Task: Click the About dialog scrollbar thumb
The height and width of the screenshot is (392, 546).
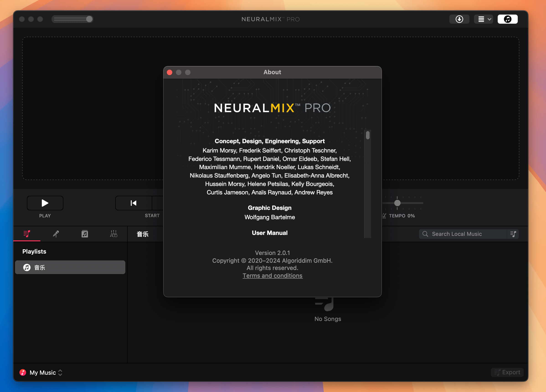Action: coord(368,135)
